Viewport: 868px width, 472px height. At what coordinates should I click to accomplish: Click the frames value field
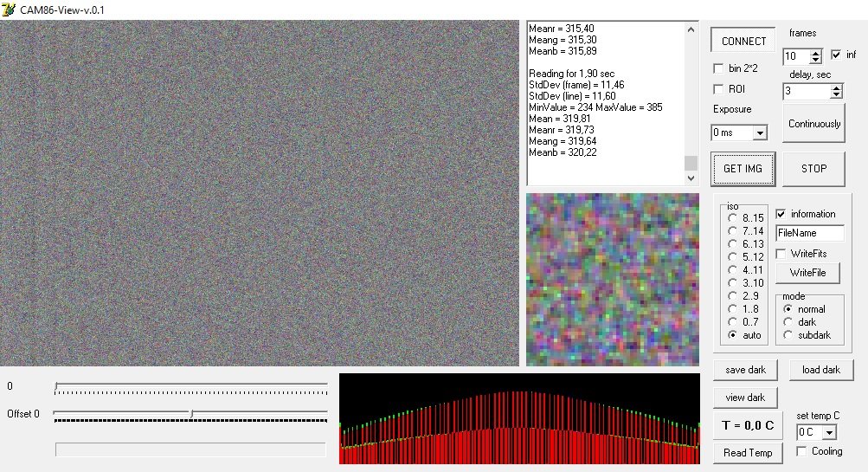click(x=796, y=56)
